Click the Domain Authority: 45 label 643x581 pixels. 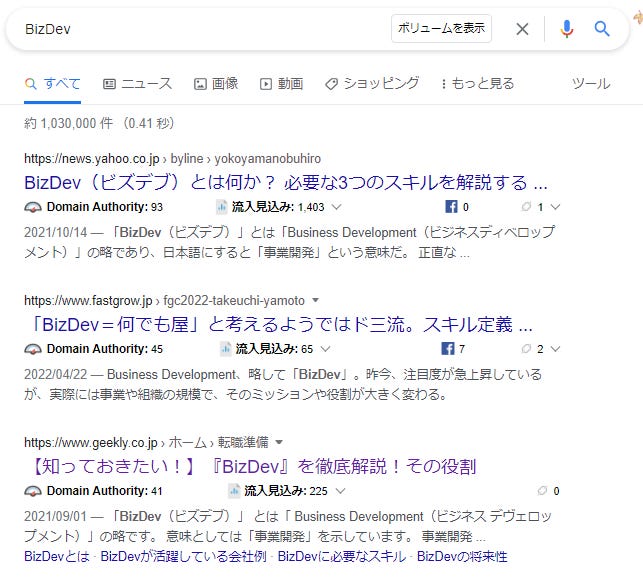point(105,349)
